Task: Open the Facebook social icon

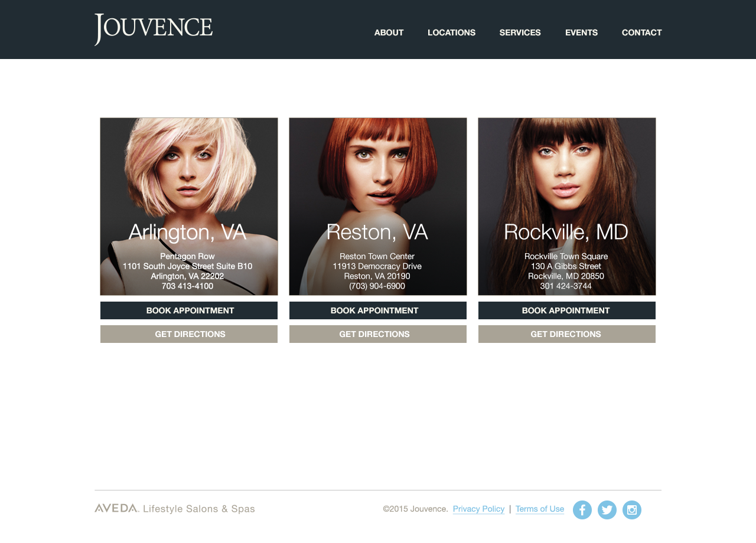Action: tap(582, 510)
